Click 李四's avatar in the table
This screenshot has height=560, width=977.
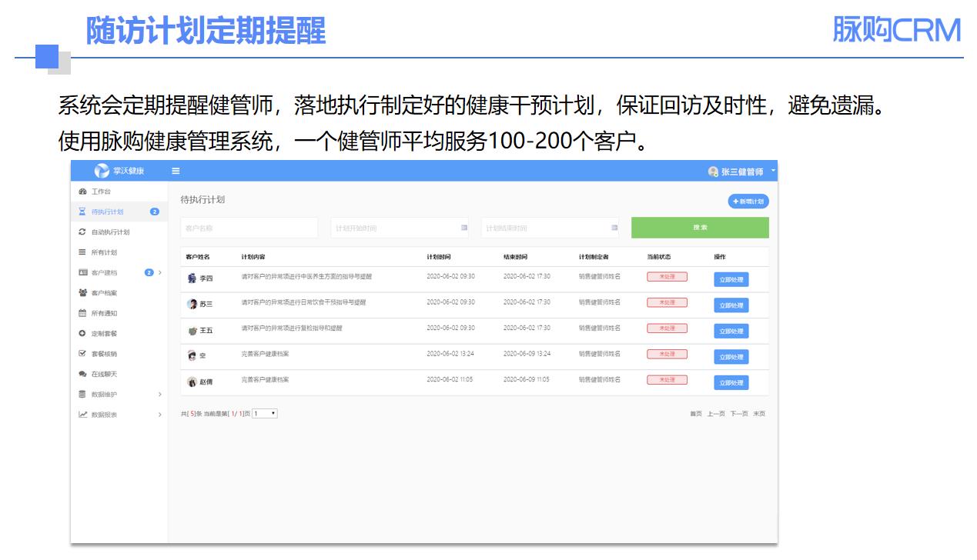[x=192, y=278]
